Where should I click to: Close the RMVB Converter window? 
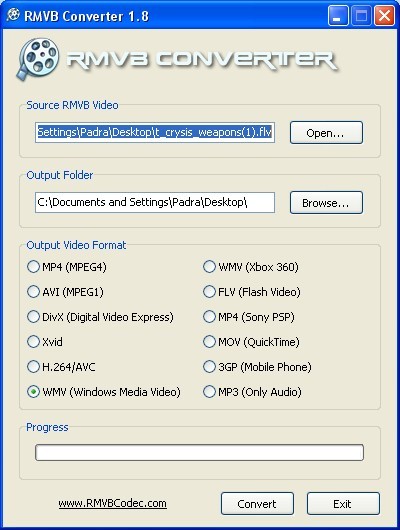(x=384, y=16)
